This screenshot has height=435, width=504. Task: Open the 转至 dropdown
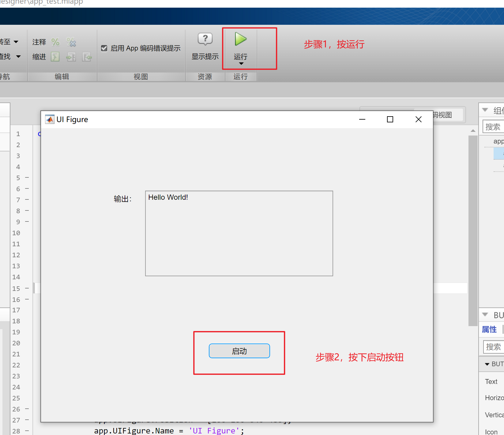coord(16,42)
